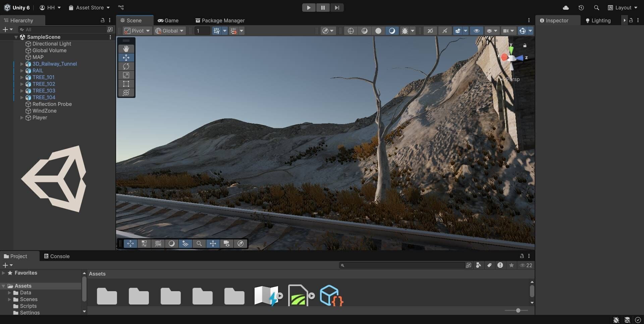Screen dimensions: 644x324
Task: Expand the 3D_Railway_Tunnel hierarchy item
Action: [22, 64]
